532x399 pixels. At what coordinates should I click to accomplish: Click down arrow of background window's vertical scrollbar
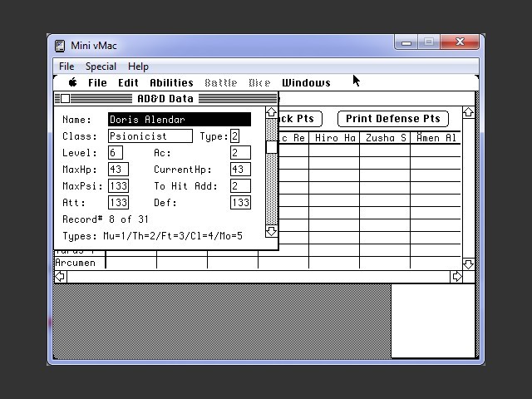click(x=468, y=264)
